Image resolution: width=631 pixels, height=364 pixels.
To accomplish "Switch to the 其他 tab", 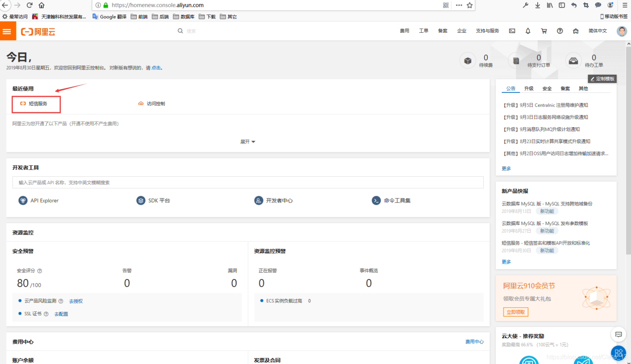I will tap(583, 88).
